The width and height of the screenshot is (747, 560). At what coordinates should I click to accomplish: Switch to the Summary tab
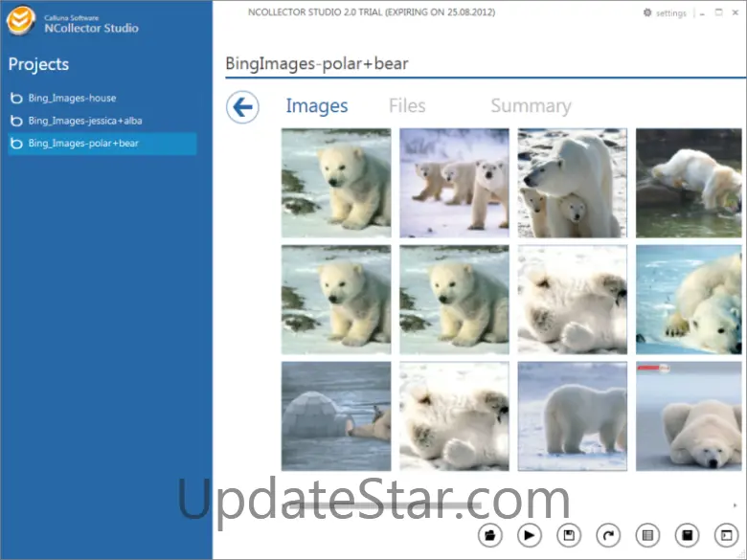(x=531, y=106)
